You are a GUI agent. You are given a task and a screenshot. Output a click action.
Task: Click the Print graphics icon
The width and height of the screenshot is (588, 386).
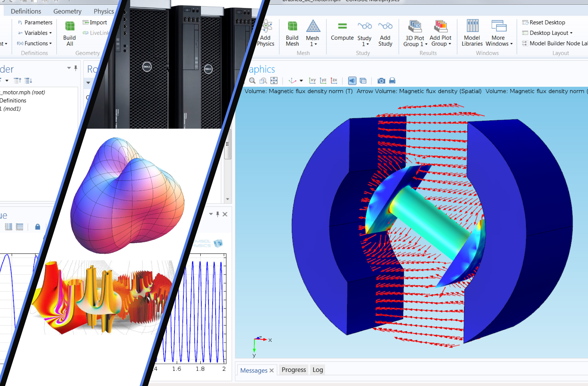tap(392, 81)
